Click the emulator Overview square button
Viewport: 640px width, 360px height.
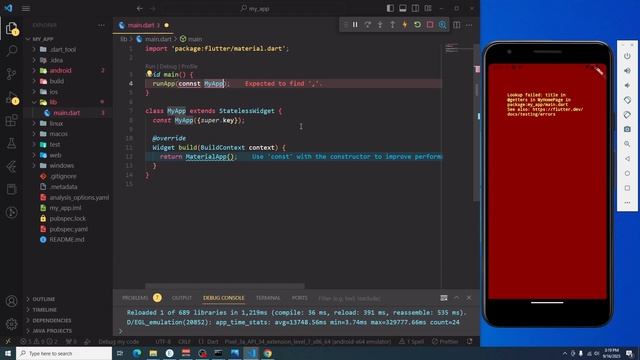[627, 188]
